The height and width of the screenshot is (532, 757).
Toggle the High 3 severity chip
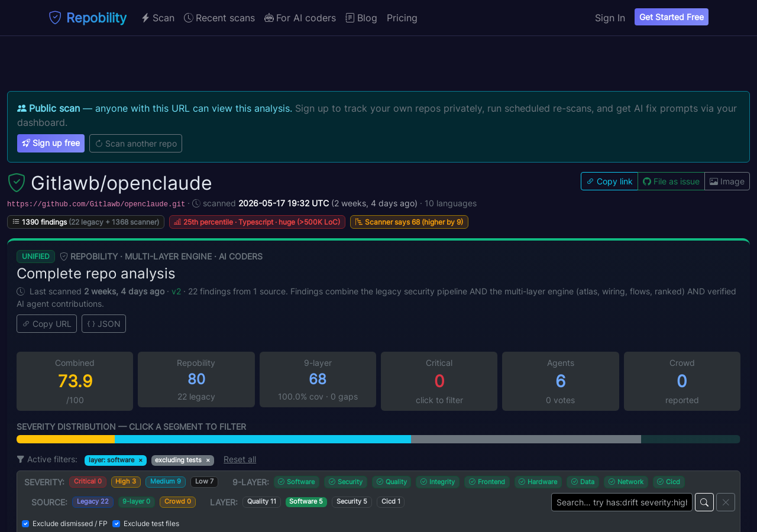click(x=126, y=482)
